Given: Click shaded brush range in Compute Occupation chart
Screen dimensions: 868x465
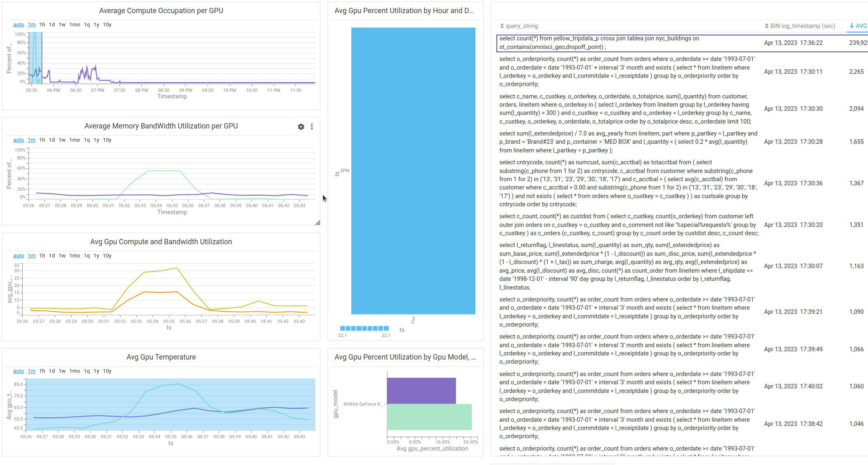Looking at the screenshot, I should 35,58.
